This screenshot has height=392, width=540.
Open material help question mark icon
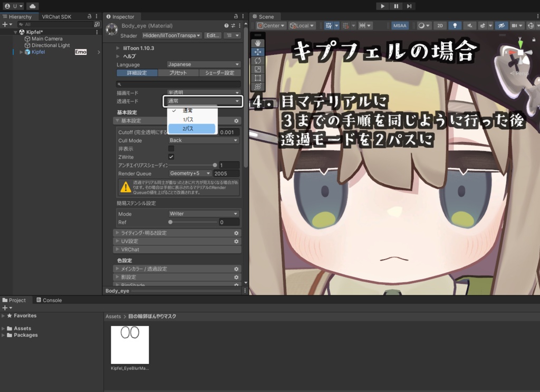[226, 25]
